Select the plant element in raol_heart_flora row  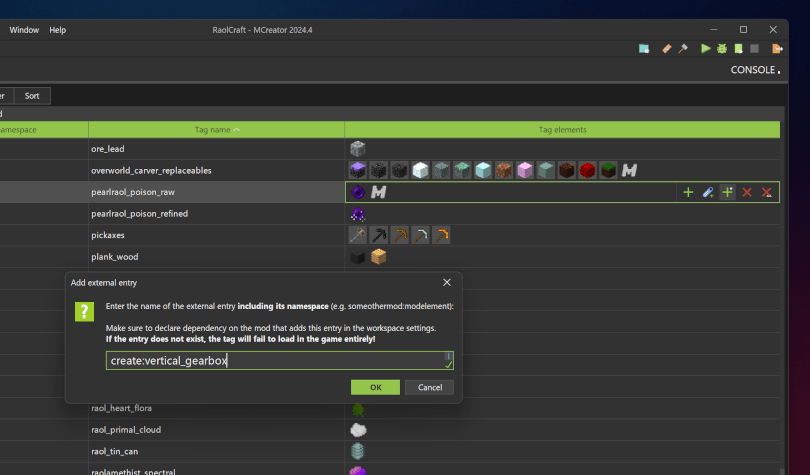(x=357, y=409)
